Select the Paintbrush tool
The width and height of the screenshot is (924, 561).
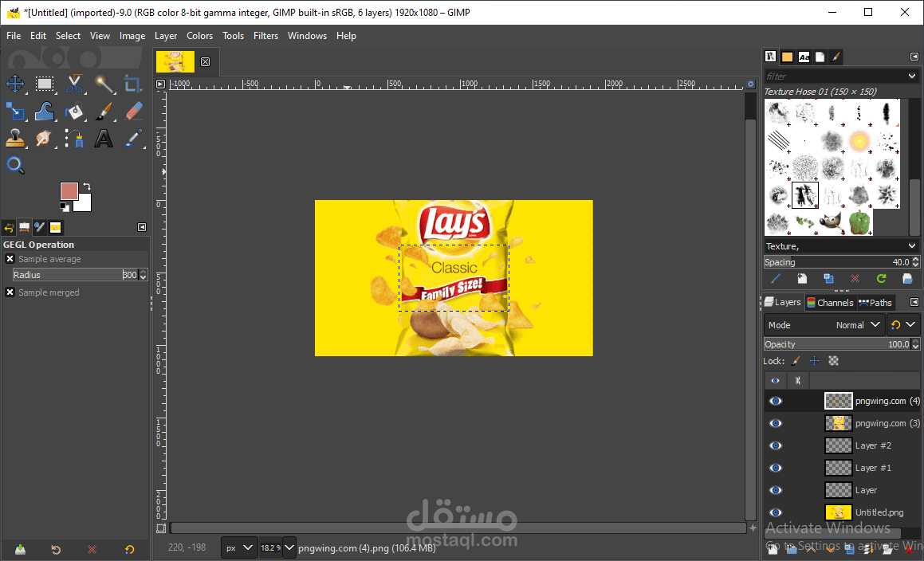(104, 112)
